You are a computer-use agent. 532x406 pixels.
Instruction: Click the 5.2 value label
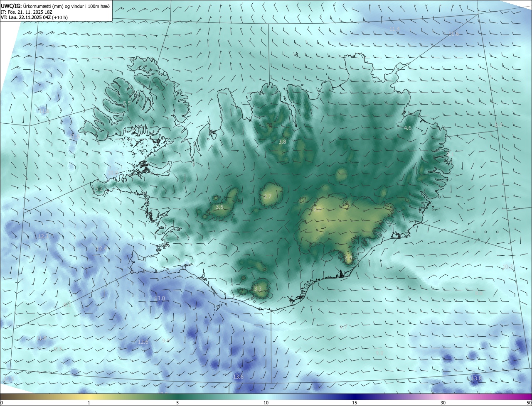coord(99,189)
